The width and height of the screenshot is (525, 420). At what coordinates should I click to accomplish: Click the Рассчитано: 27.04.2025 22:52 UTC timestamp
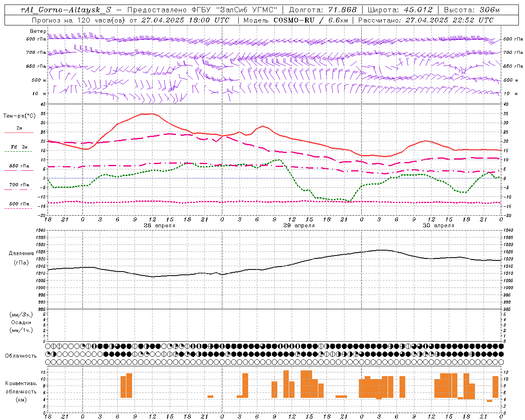(426, 20)
